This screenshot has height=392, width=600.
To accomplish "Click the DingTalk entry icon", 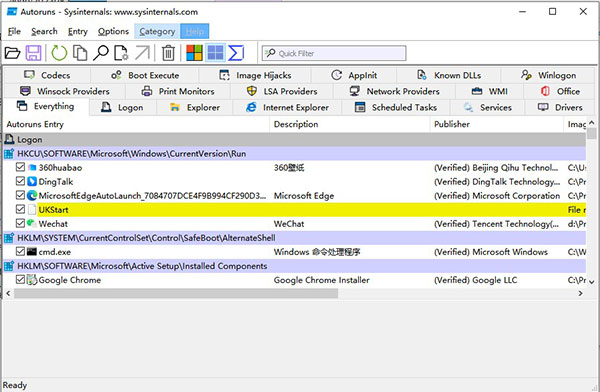I will [32, 181].
